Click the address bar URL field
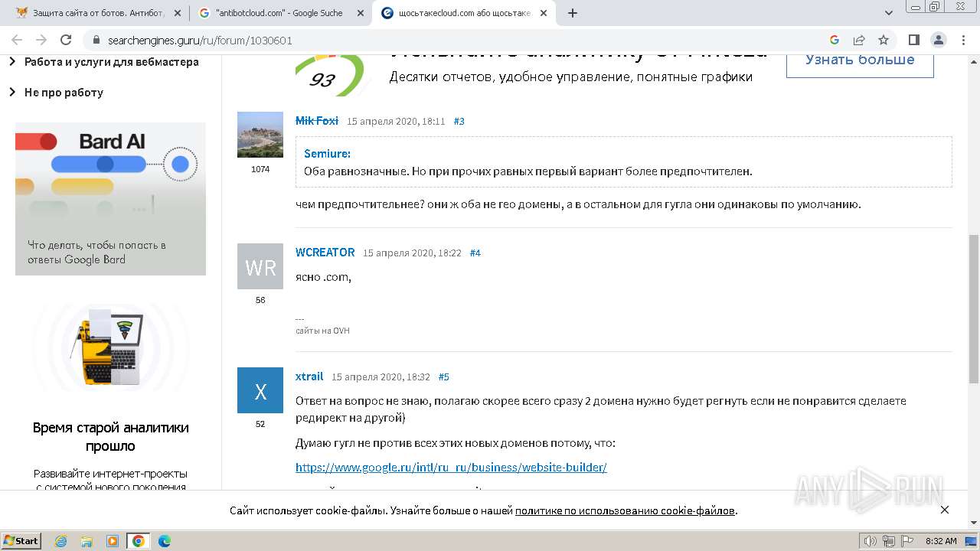The width and height of the screenshot is (980, 551). pyautogui.click(x=459, y=40)
